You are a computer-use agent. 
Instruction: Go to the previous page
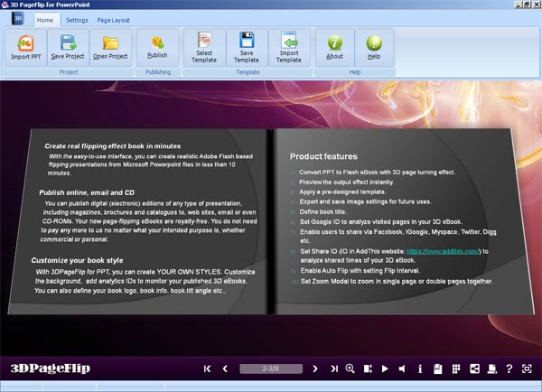click(x=225, y=369)
